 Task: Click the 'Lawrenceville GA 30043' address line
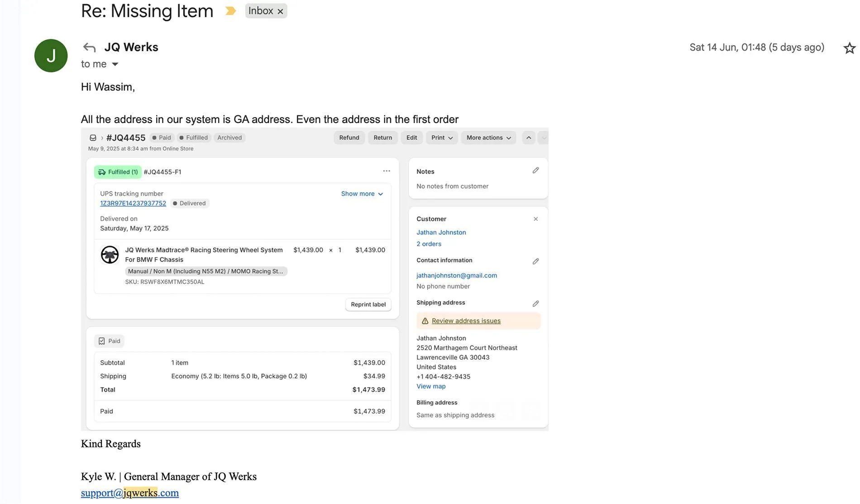(x=453, y=357)
